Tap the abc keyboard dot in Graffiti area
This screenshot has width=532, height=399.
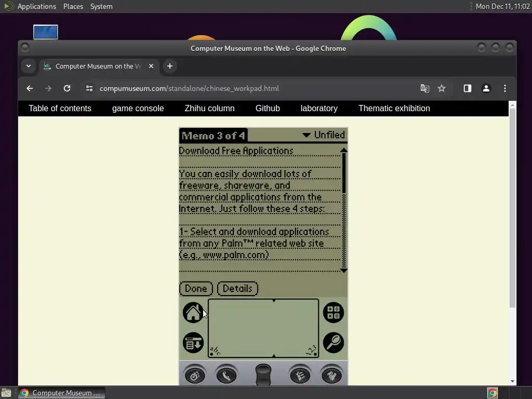tap(212, 354)
